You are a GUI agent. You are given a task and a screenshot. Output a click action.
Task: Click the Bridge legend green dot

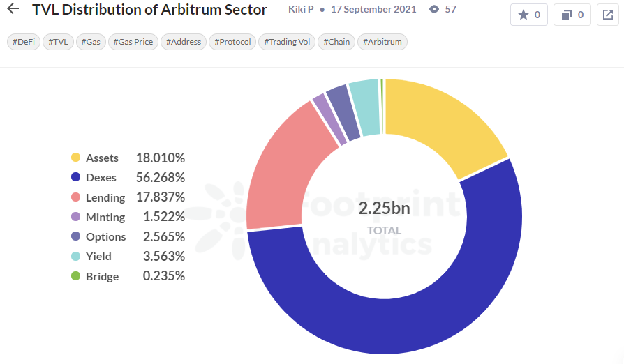(x=75, y=276)
